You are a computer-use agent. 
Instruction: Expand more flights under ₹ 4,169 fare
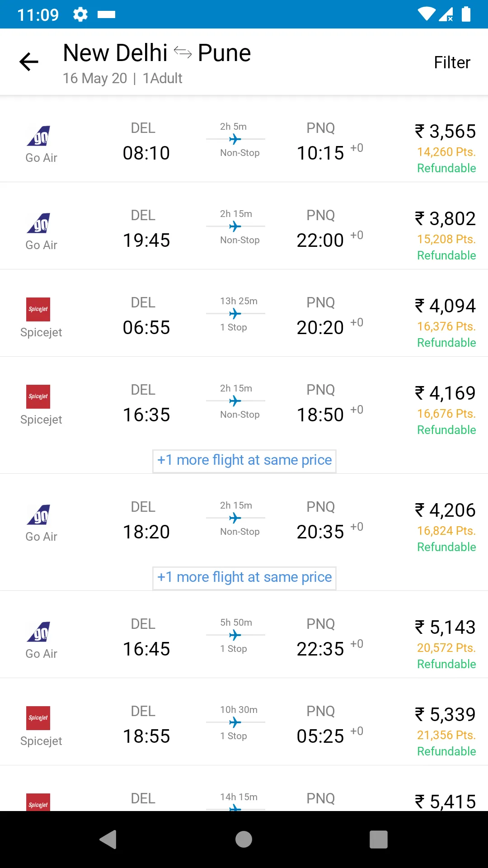(244, 460)
